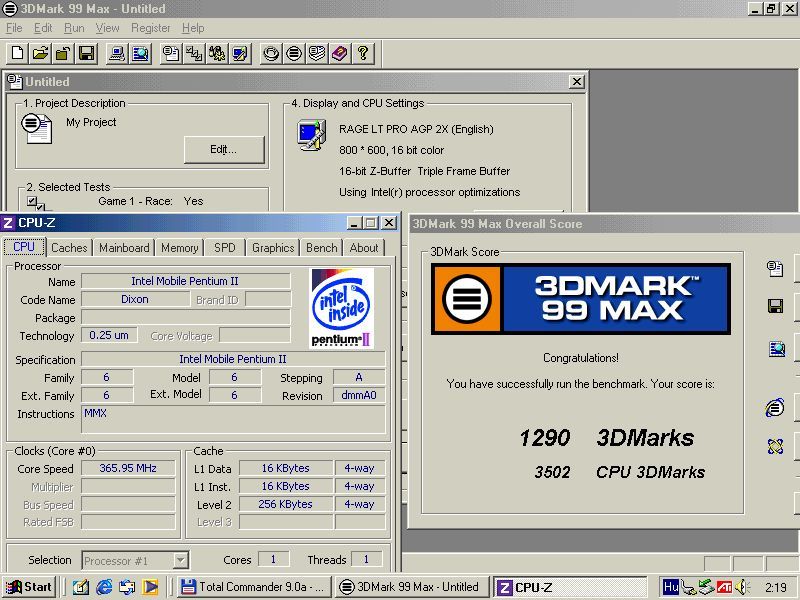The height and width of the screenshot is (600, 800).
Task: Open the Help menu
Action: click(193, 28)
